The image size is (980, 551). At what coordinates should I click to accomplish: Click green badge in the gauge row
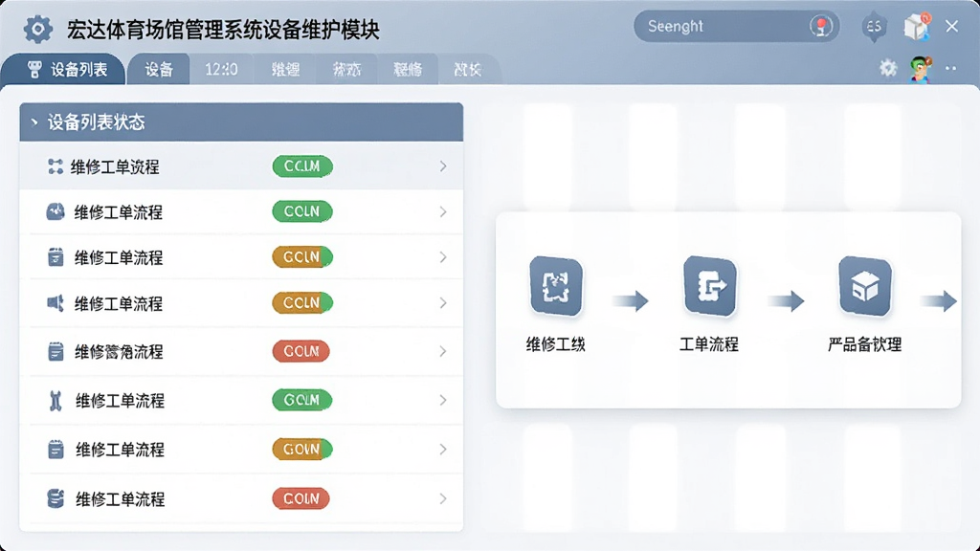302,211
